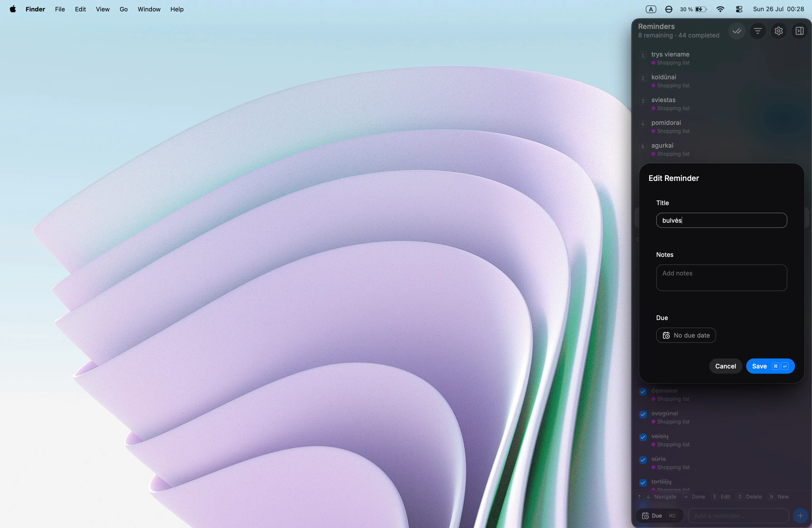Screen dimensions: 812x528
Task: Uncheck the sūris completed checkbox
Action: pos(642,460)
